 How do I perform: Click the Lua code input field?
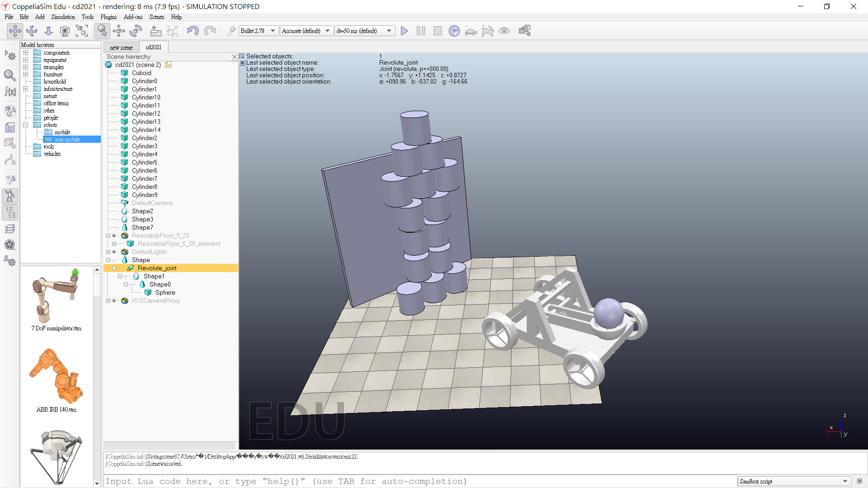point(420,481)
